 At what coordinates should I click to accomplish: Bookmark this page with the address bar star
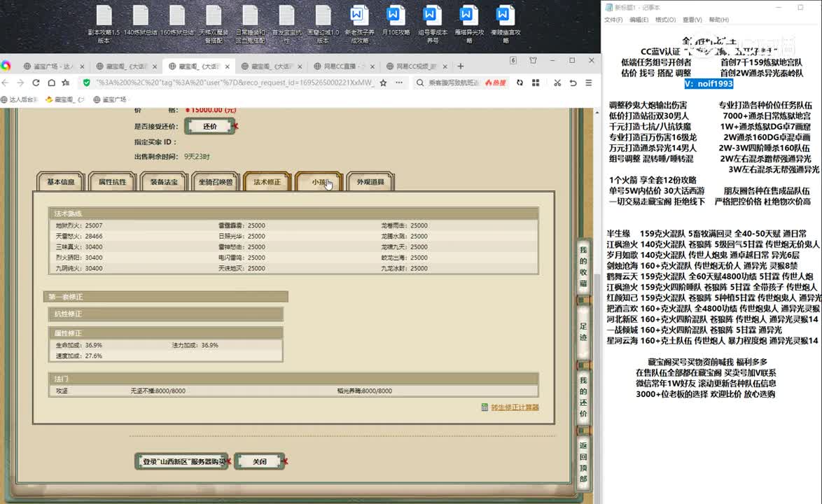click(383, 83)
